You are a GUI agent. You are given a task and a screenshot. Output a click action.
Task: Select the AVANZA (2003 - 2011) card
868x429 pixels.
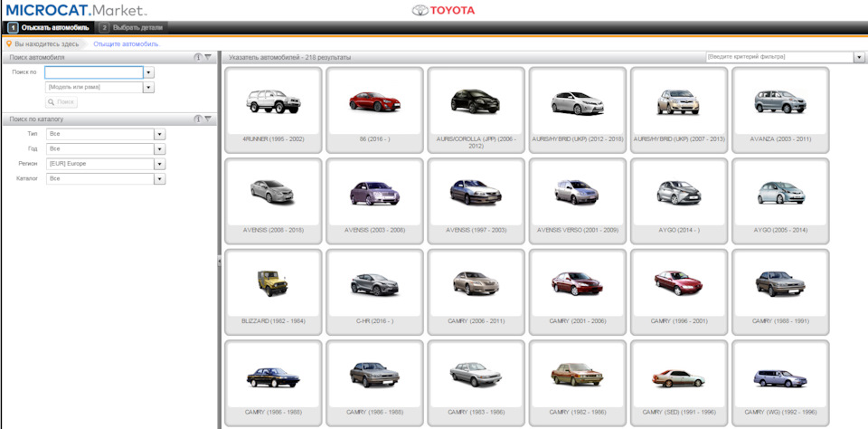pos(780,110)
